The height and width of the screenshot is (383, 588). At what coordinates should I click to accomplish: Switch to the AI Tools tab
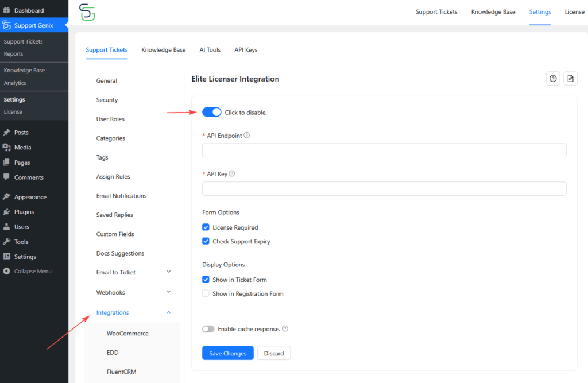pos(210,50)
